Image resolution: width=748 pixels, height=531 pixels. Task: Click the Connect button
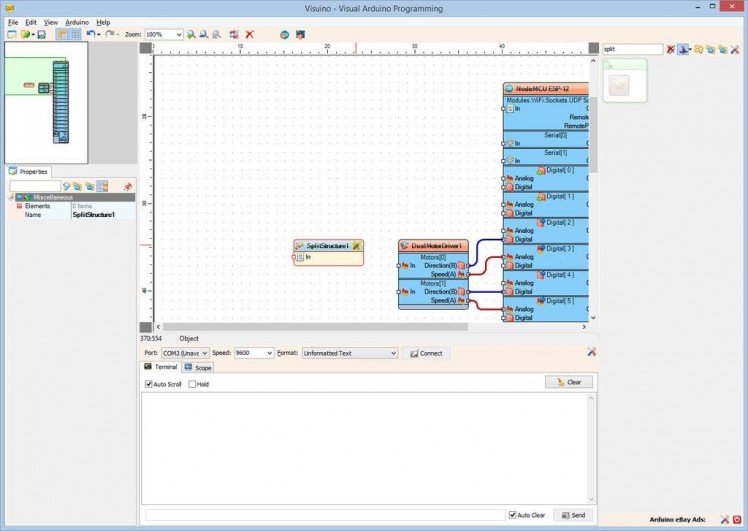coord(426,353)
